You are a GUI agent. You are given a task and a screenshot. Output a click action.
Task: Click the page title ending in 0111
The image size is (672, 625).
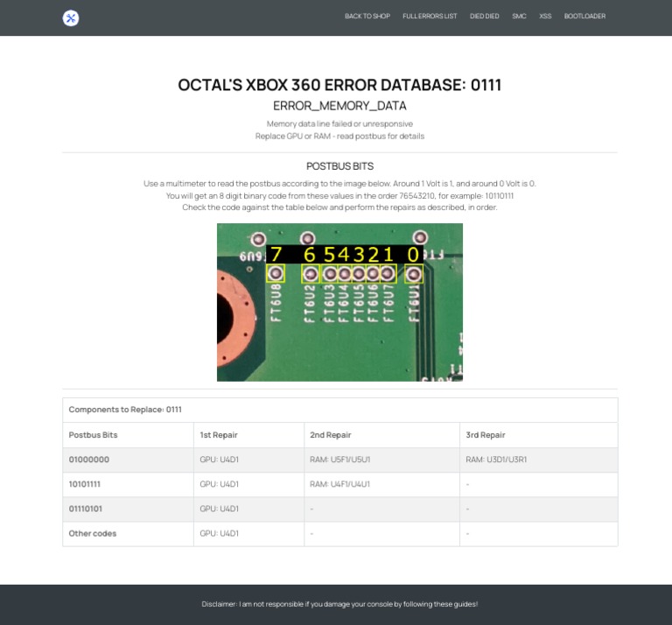point(339,85)
